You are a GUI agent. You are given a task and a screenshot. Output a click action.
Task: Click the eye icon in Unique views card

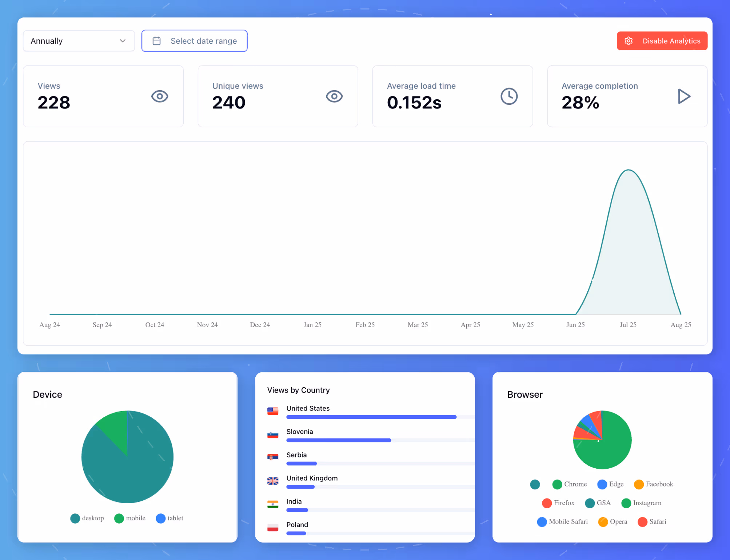pos(334,96)
